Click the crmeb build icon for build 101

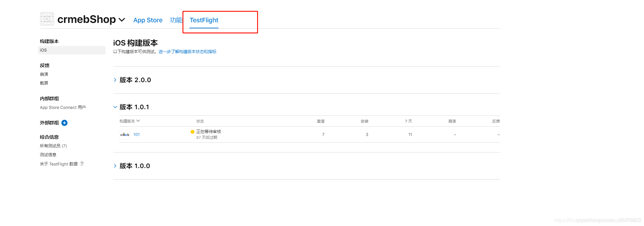pyautogui.click(x=125, y=135)
